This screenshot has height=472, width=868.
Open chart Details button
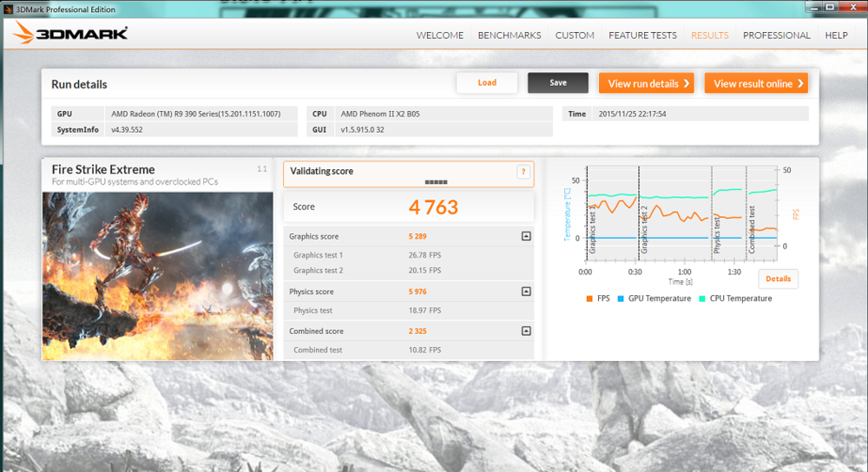point(778,279)
